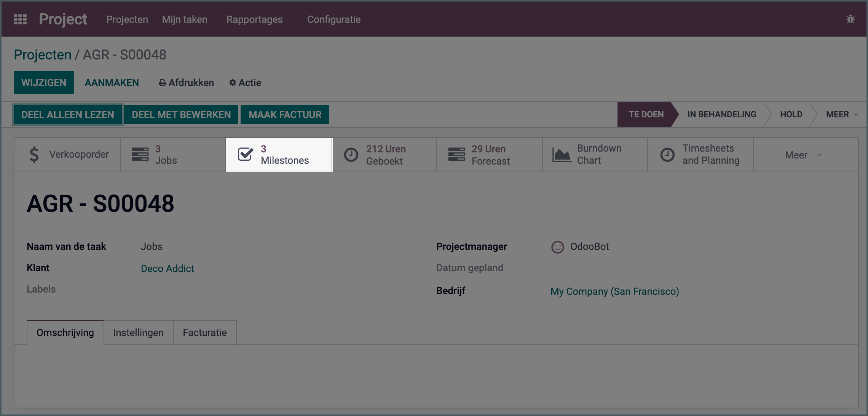The width and height of the screenshot is (868, 416).
Task: Select the Milestones checkmark icon
Action: pos(246,154)
